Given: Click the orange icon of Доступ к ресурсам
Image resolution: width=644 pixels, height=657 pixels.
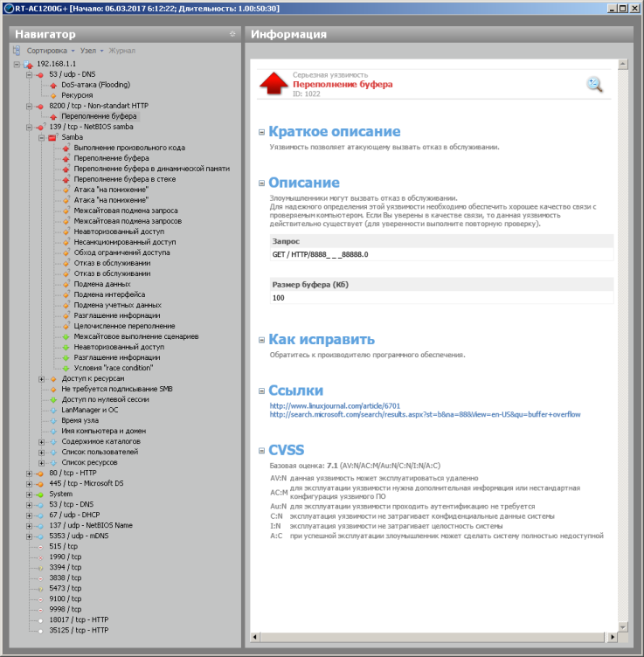Looking at the screenshot, I should coord(53,379).
